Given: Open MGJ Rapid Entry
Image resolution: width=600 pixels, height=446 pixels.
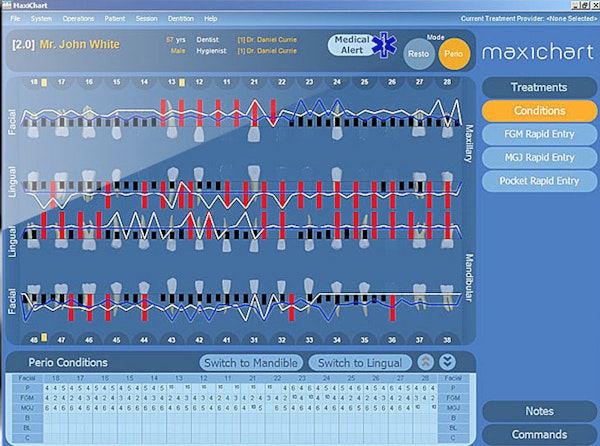Looking at the screenshot, I should pyautogui.click(x=539, y=157).
